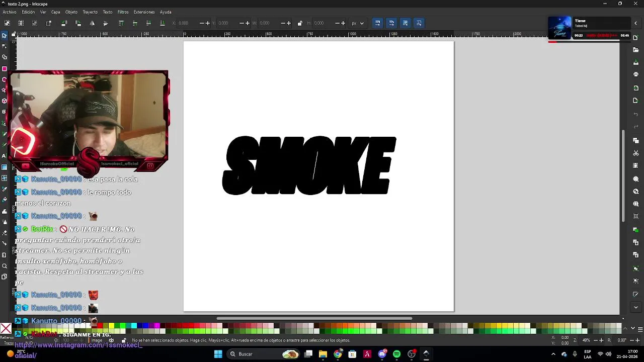Flip selection vertically

[106, 23]
